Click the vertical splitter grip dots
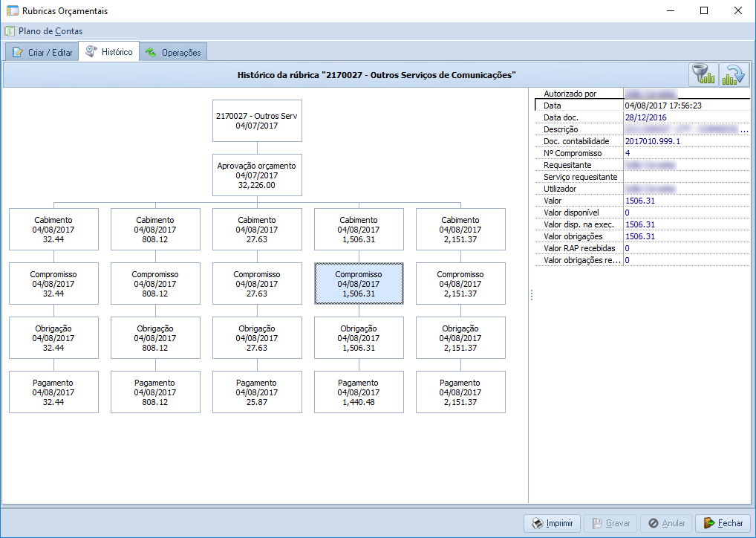Image resolution: width=756 pixels, height=538 pixels. tap(531, 295)
